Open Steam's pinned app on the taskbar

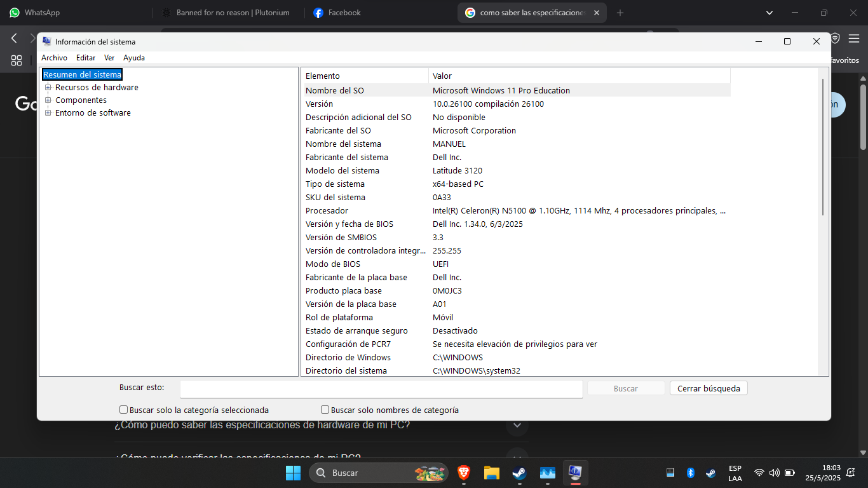tap(519, 473)
